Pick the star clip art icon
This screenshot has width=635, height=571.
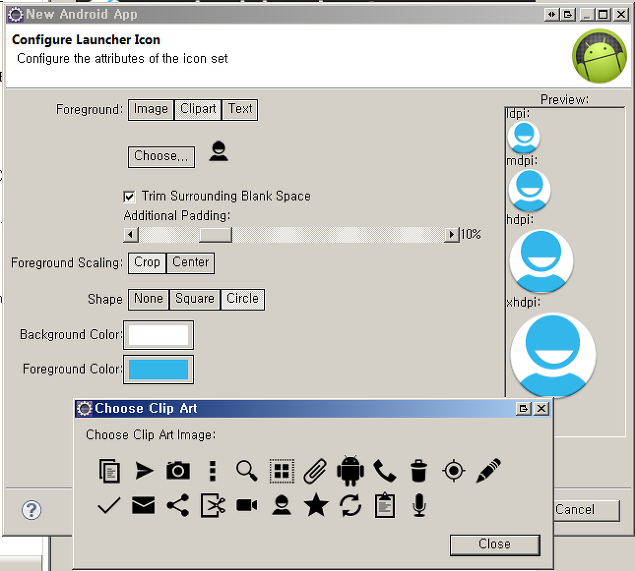(316, 505)
